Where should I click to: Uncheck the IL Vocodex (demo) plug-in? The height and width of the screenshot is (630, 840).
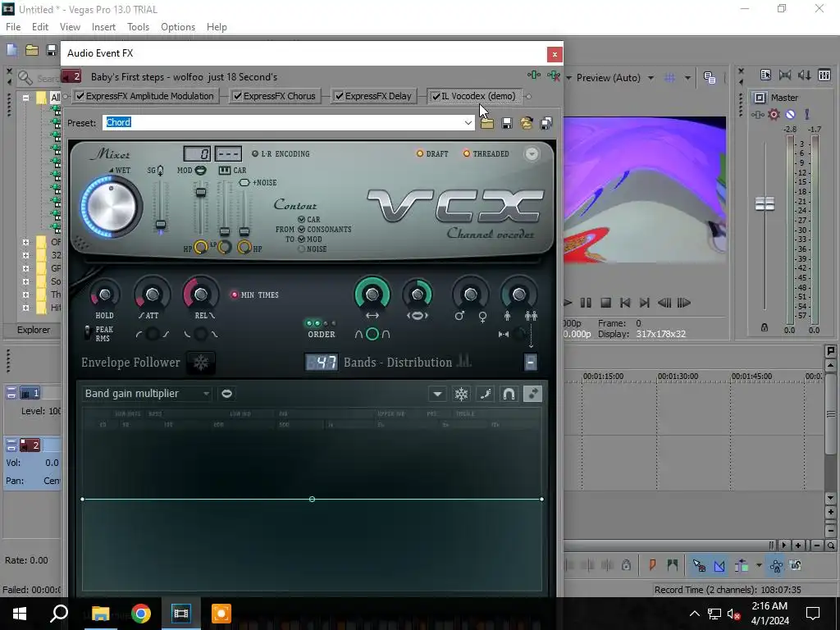pos(436,97)
